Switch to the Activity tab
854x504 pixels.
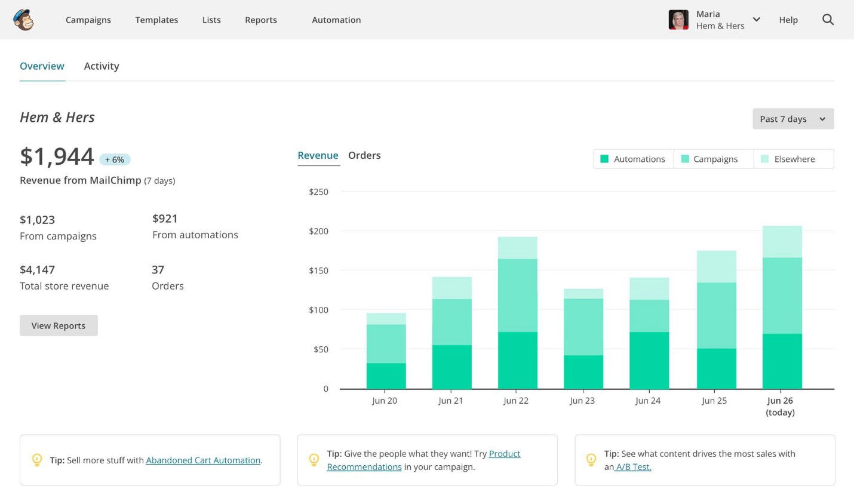[101, 66]
